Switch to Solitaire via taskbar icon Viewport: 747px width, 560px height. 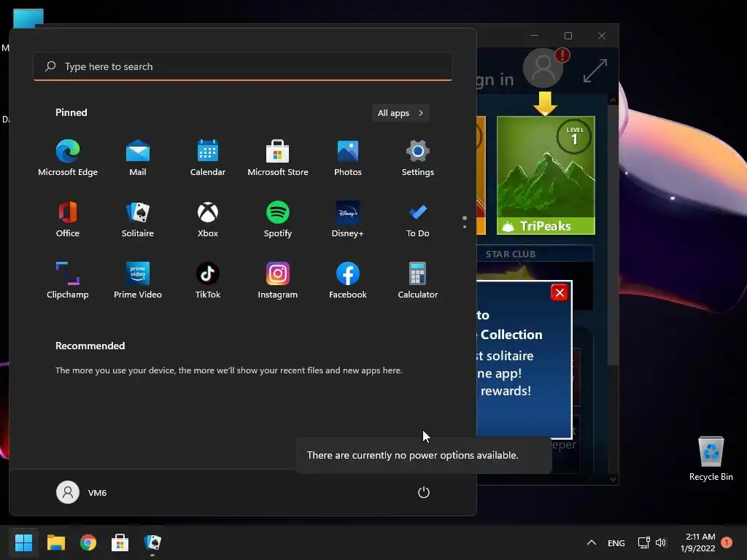click(152, 542)
